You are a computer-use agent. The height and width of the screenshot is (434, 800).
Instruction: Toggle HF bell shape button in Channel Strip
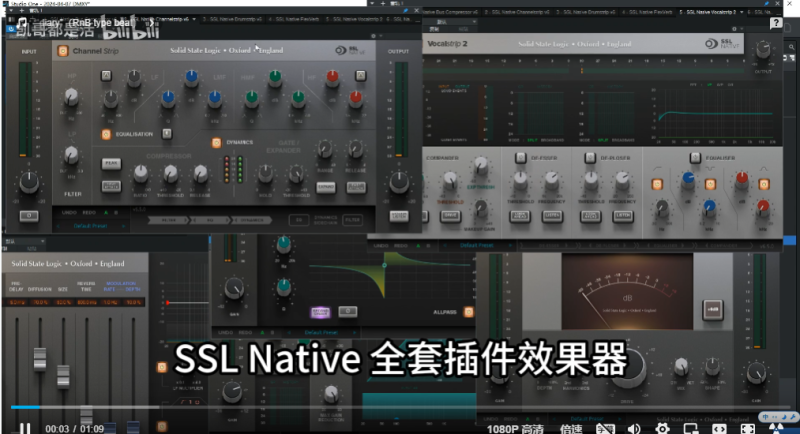point(360,75)
